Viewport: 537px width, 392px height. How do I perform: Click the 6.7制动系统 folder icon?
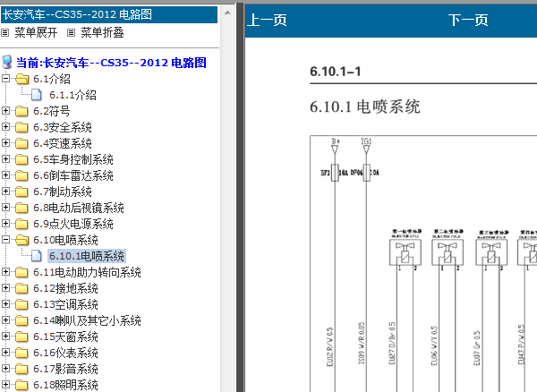[x=21, y=192]
